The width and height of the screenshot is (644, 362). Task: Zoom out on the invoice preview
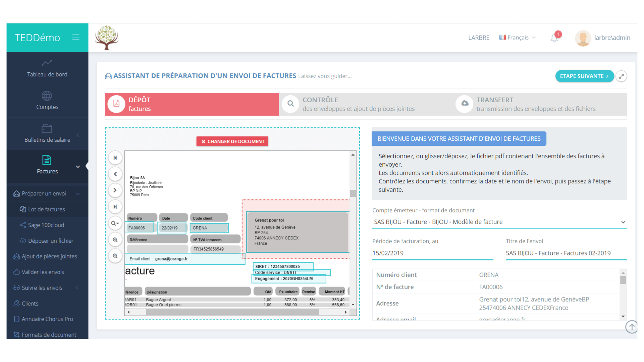(x=115, y=256)
